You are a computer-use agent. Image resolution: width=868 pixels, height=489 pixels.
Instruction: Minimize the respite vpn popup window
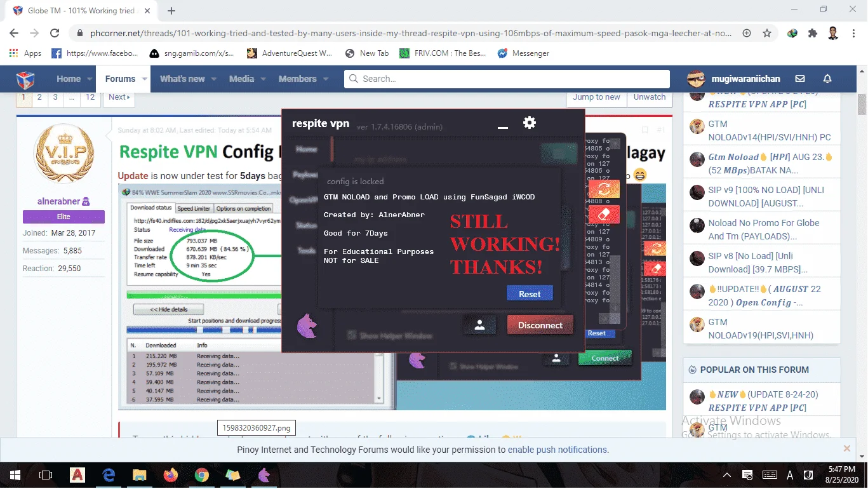[x=503, y=128]
